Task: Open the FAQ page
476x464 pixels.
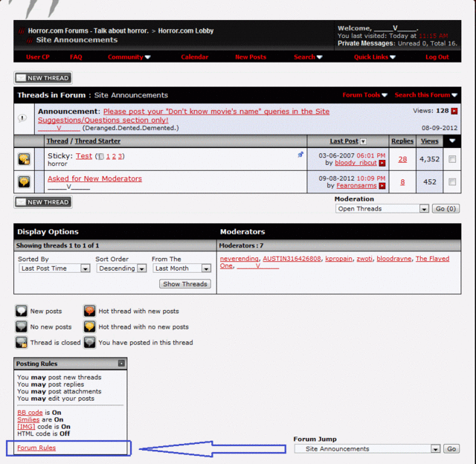Action: tap(76, 57)
